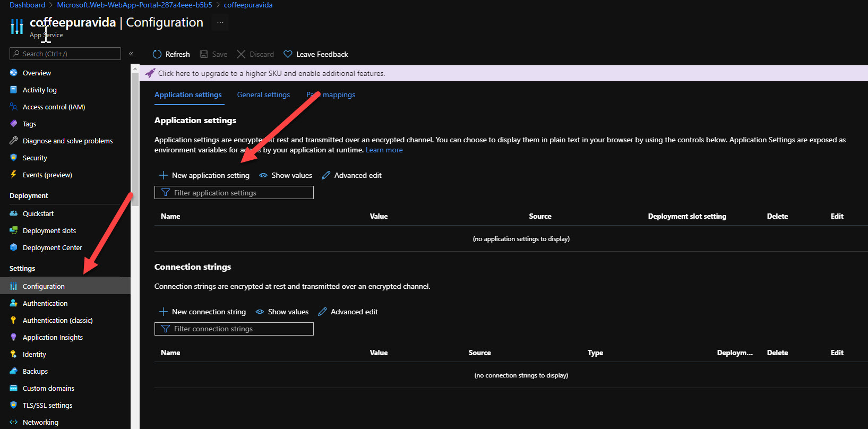Toggle Show values for connection strings

(x=282, y=312)
